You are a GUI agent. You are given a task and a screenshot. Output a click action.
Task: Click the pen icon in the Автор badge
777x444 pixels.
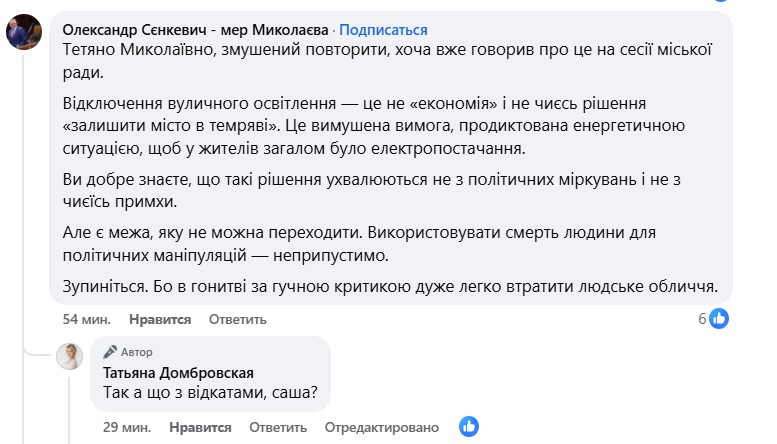[x=111, y=353]
